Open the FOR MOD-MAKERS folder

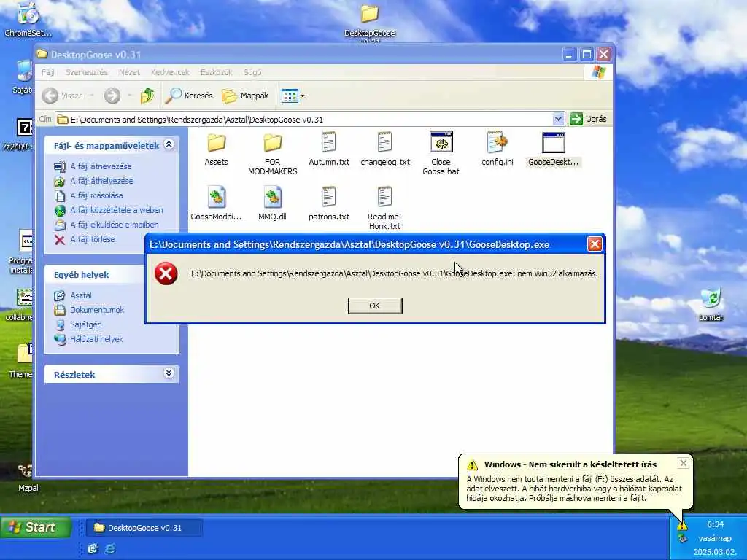(273, 154)
